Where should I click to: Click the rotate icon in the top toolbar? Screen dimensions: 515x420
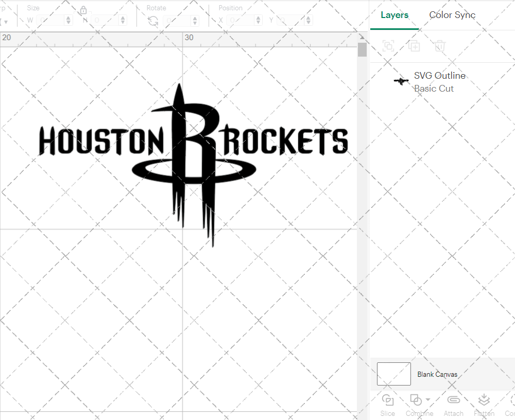(x=152, y=20)
